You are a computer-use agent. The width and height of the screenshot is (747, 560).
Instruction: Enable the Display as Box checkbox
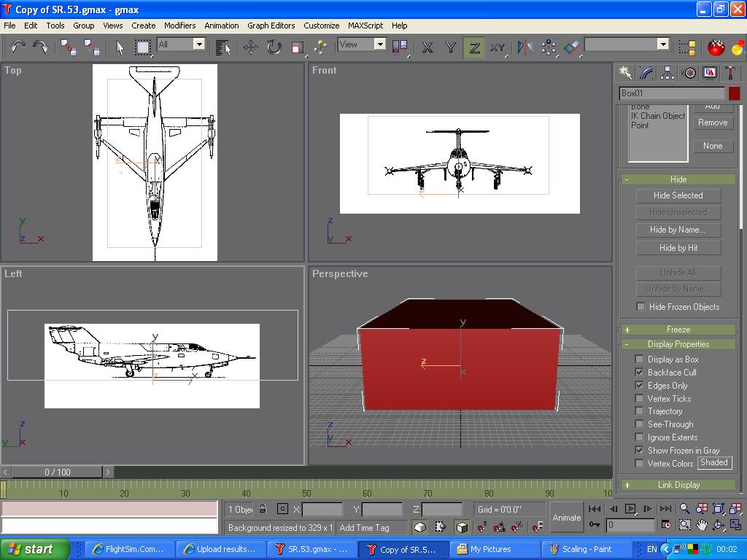[x=640, y=359]
